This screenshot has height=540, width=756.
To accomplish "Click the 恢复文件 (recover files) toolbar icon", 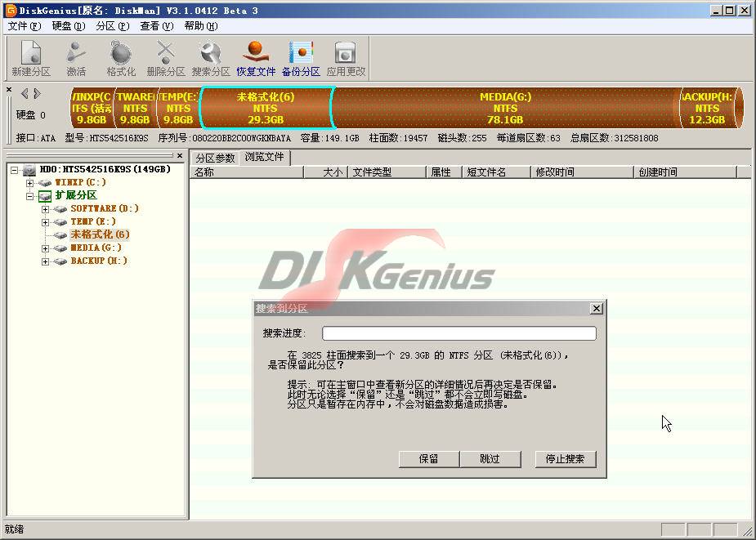I will pyautogui.click(x=256, y=58).
